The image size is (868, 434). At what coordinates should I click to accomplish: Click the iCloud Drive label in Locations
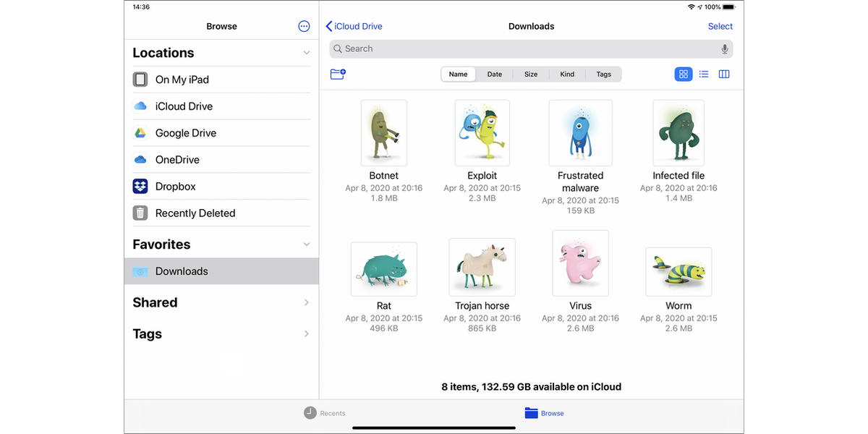click(x=184, y=106)
